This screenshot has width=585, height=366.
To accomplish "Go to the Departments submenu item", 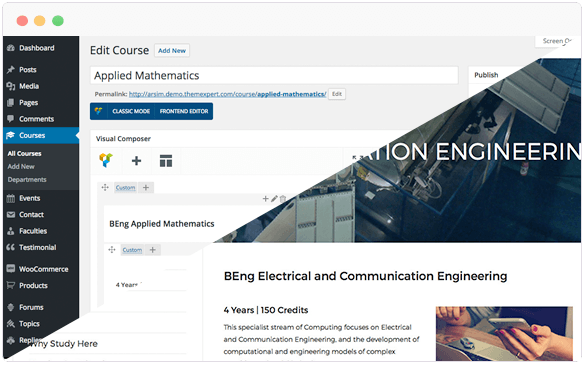I will pyautogui.click(x=27, y=180).
